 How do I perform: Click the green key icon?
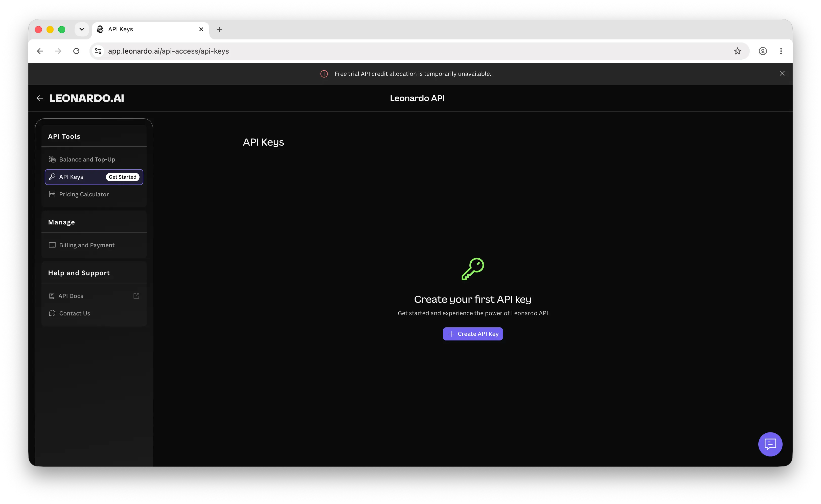click(x=473, y=269)
